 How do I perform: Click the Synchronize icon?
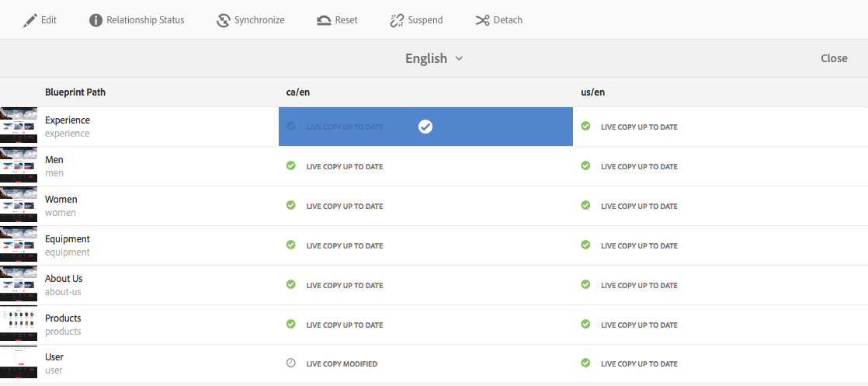pyautogui.click(x=224, y=20)
